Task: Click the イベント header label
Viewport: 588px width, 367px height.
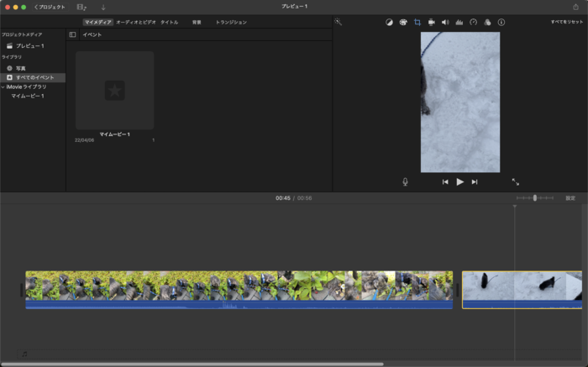Action: point(92,34)
